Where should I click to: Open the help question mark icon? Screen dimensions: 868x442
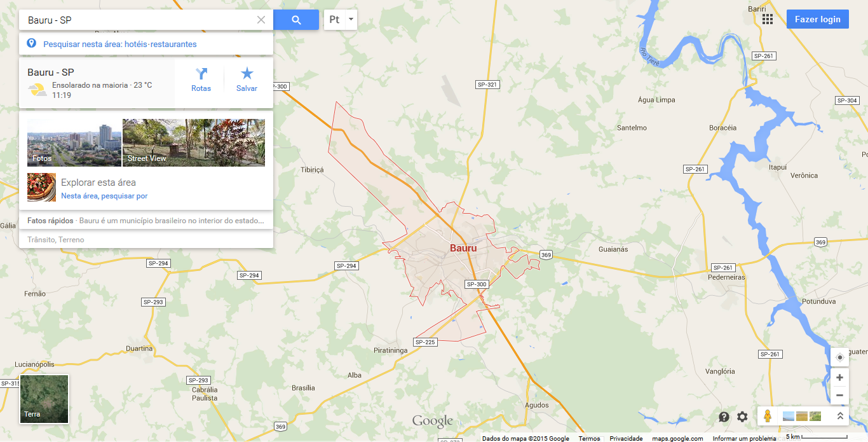coord(724,417)
